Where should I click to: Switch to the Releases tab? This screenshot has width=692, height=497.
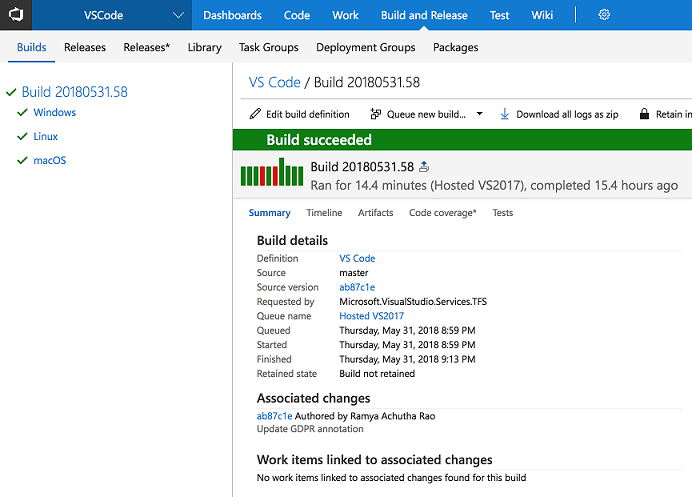(85, 47)
